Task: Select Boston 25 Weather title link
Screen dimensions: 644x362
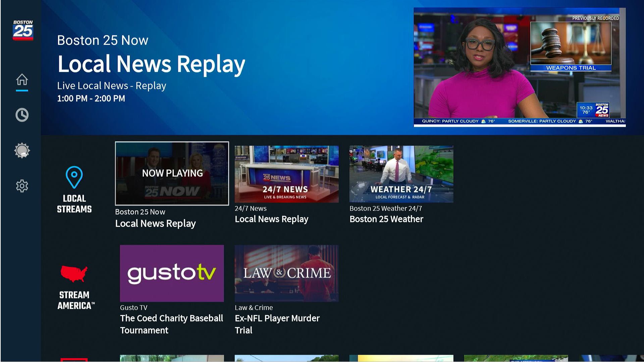Action: 386,219
